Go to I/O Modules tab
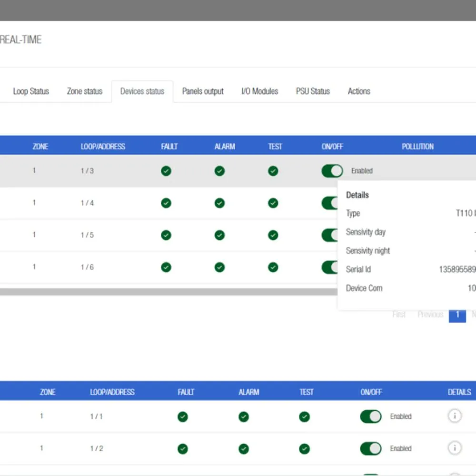The image size is (476, 476). click(x=260, y=91)
